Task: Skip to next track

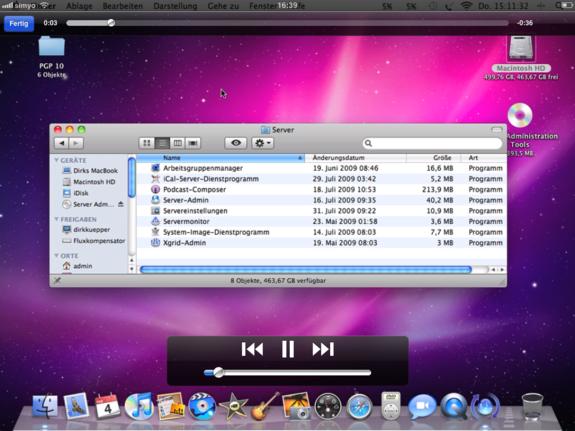Action: [x=323, y=349]
